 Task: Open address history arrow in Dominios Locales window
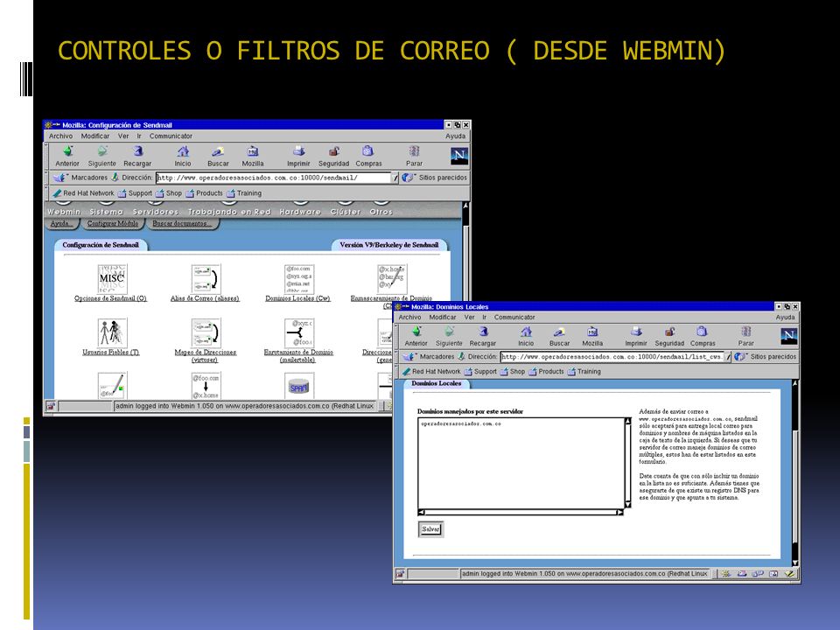727,356
